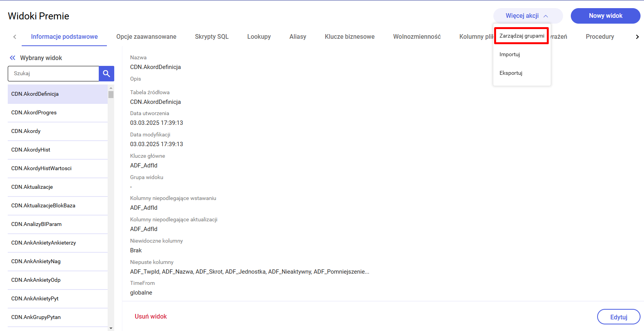Image resolution: width=644 pixels, height=331 pixels.
Task: Click the TimeFrom value globalne
Action: [x=141, y=293]
